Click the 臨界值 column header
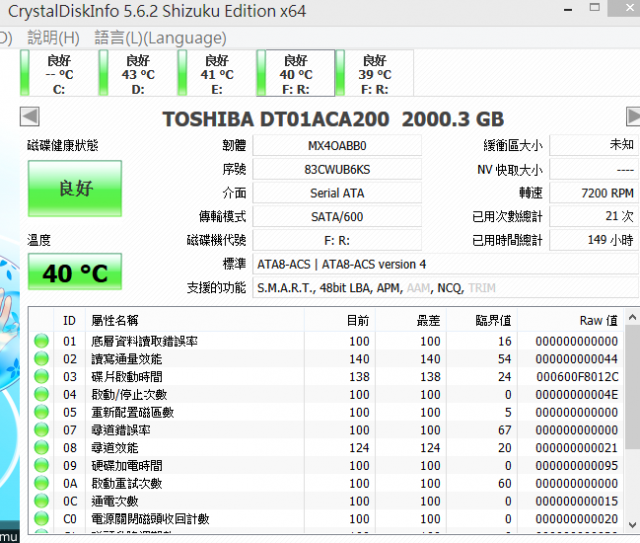 pos(482,320)
